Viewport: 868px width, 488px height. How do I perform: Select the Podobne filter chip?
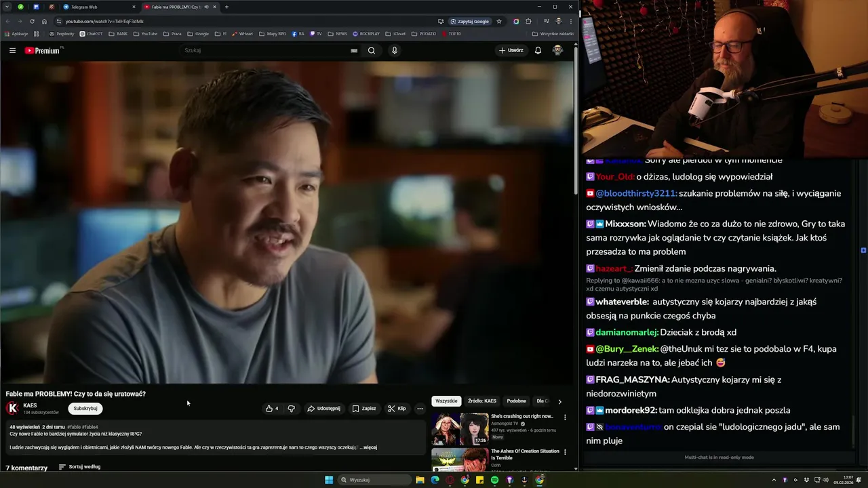(516, 401)
